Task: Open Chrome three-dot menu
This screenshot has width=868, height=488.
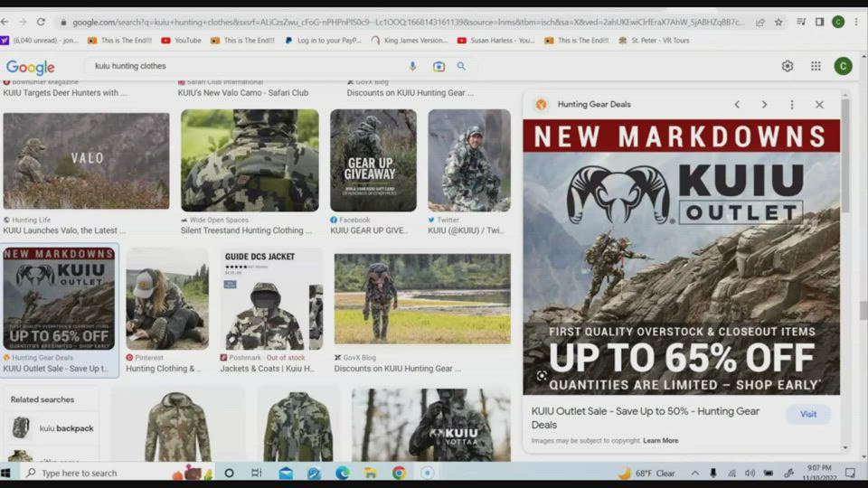Action: tap(855, 22)
